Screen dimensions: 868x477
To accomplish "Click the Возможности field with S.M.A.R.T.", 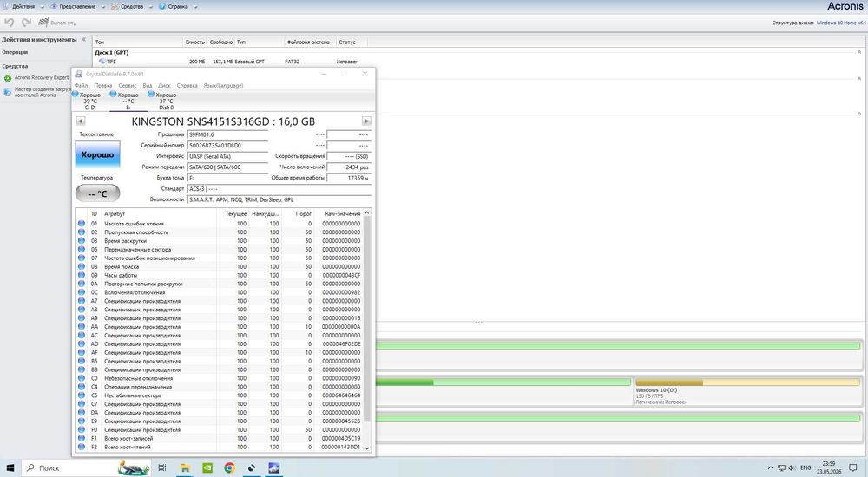I will tap(279, 199).
